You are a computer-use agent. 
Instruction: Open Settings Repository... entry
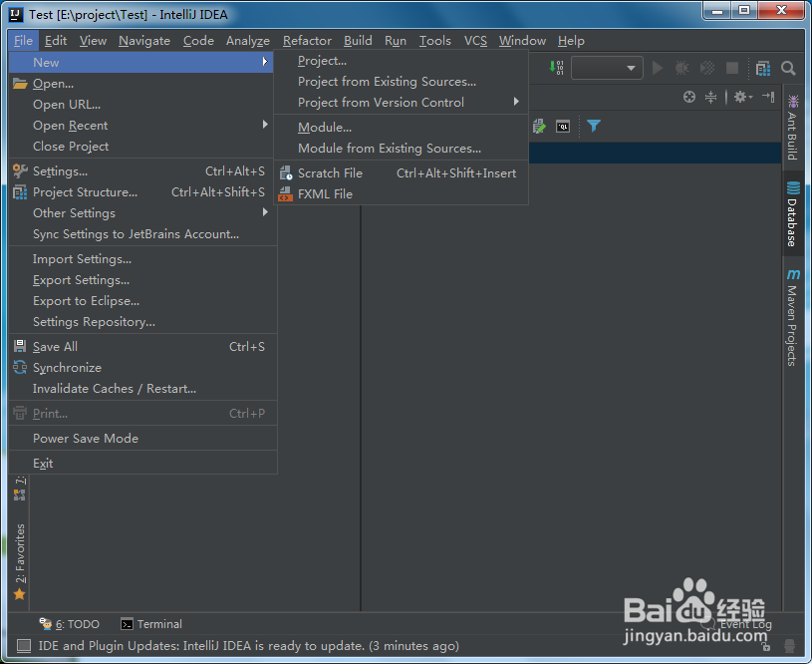coord(140,321)
